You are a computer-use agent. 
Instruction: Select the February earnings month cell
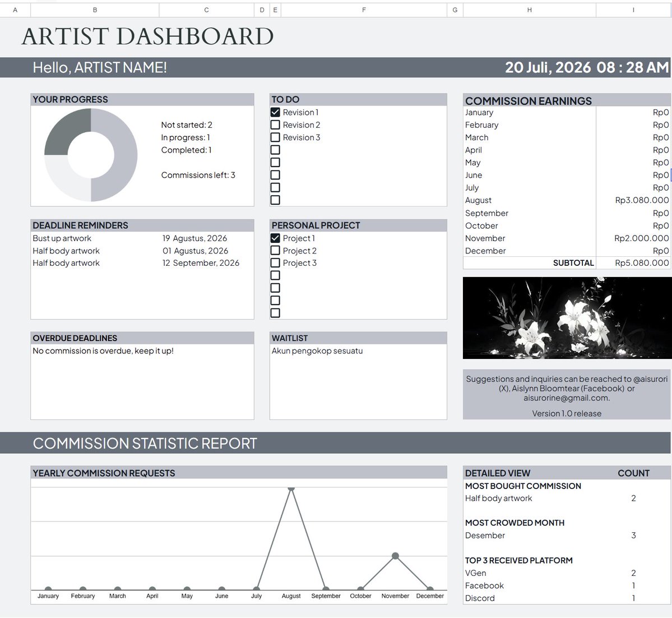click(530, 125)
